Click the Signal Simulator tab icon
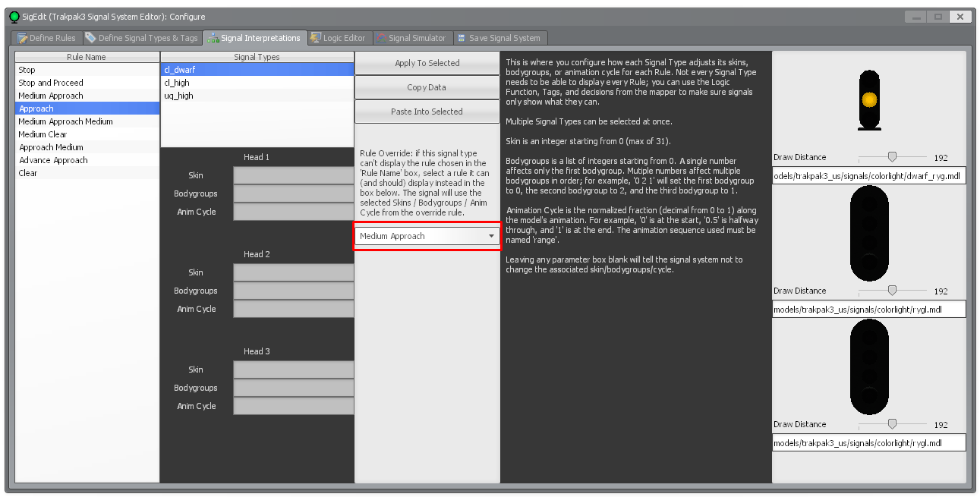The height and width of the screenshot is (497, 980). [381, 38]
